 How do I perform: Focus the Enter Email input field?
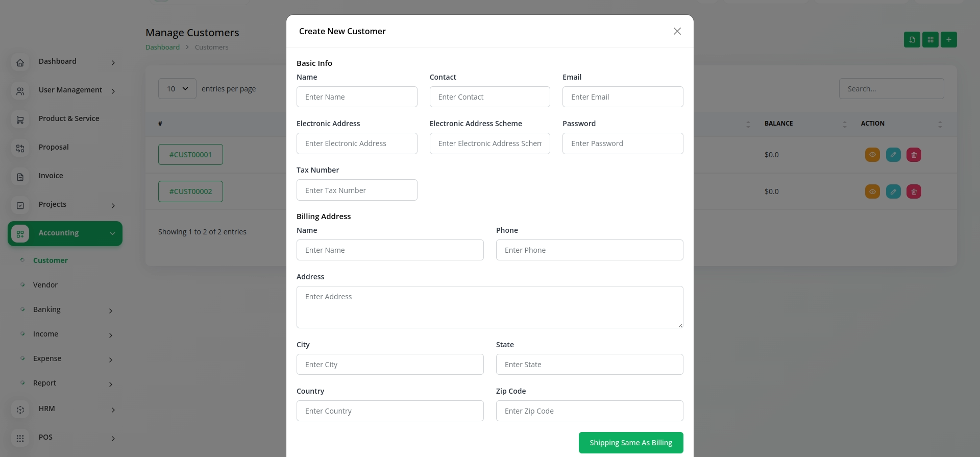pyautogui.click(x=622, y=97)
